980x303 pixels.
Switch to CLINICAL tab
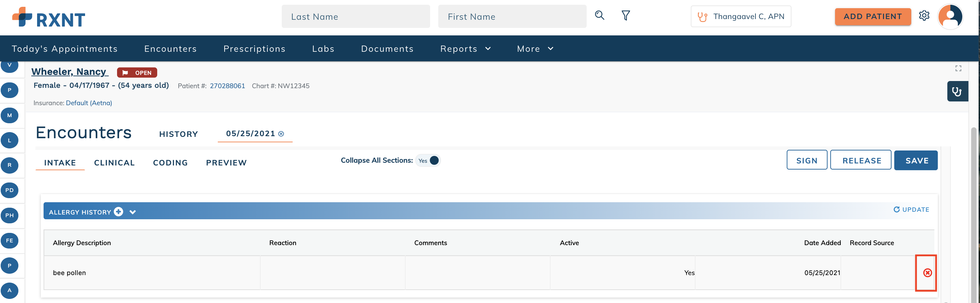pos(115,163)
